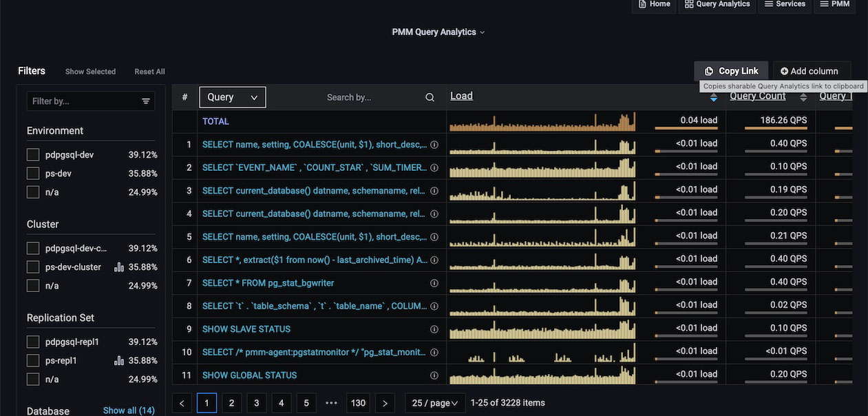868x416 pixels.
Task: Open the Services menu in top bar
Action: tap(784, 4)
